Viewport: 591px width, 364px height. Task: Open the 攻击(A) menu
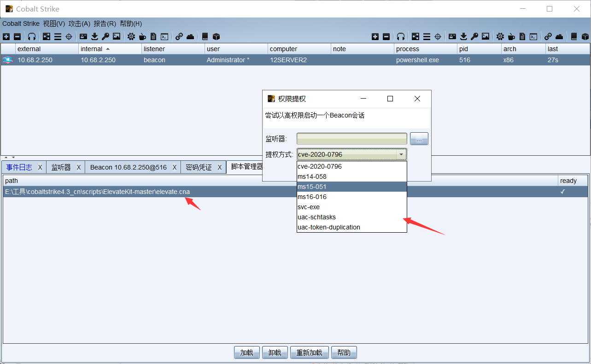(x=79, y=23)
